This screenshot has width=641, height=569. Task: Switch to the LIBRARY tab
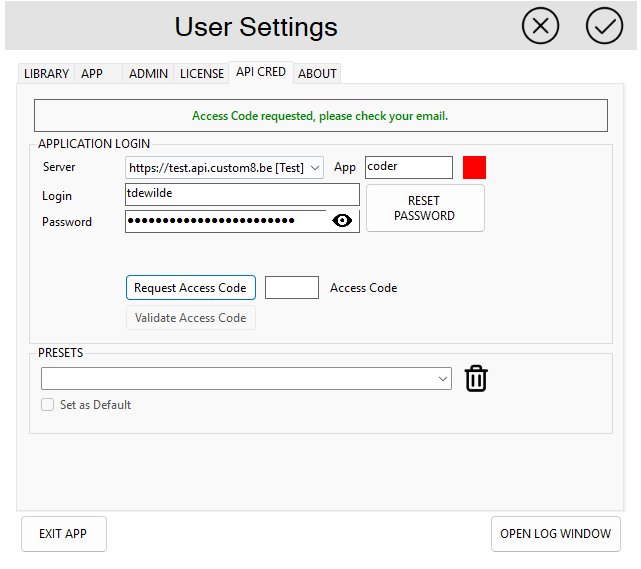46,73
